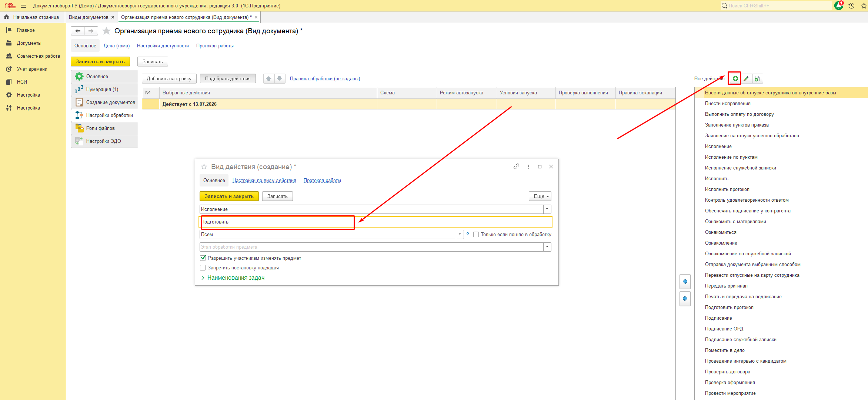Open Совместная работа in the sidebar
This screenshot has height=400, width=868.
pyautogui.click(x=38, y=56)
